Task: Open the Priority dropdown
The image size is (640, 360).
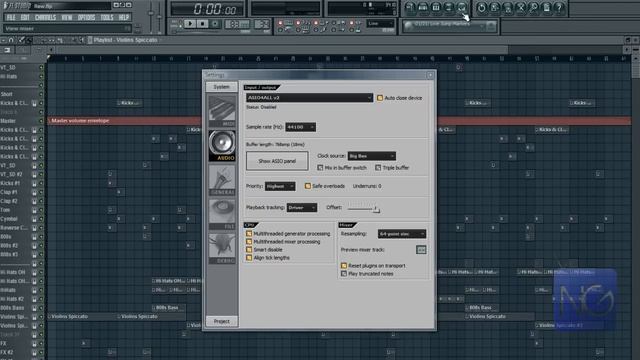Action: click(x=280, y=186)
